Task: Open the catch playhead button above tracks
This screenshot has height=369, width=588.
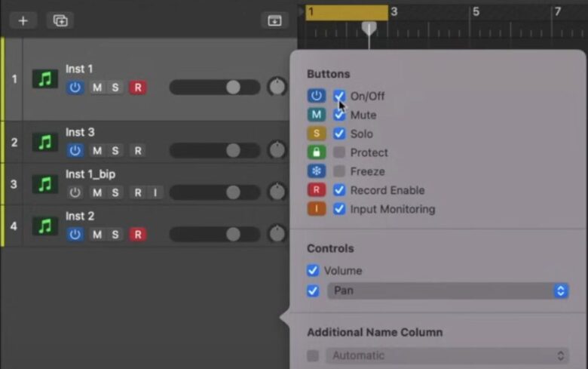Action: pos(274,20)
